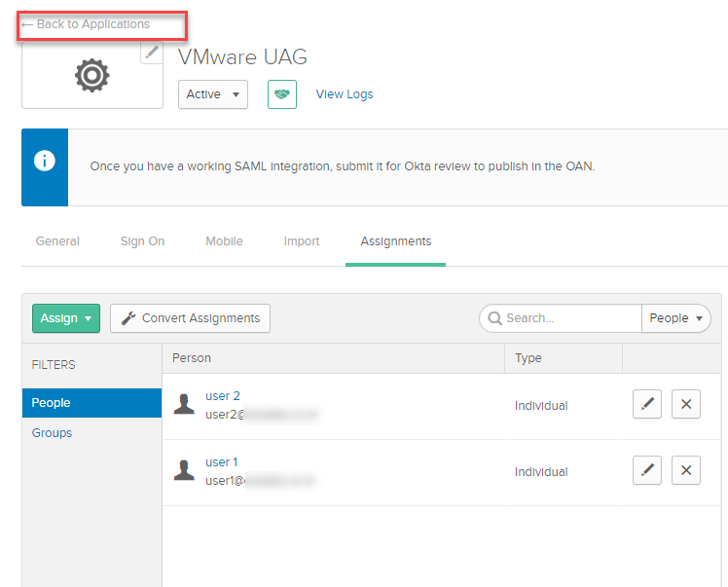The width and height of the screenshot is (728, 587).
Task: Click Convert Assignments button
Action: pos(190,318)
